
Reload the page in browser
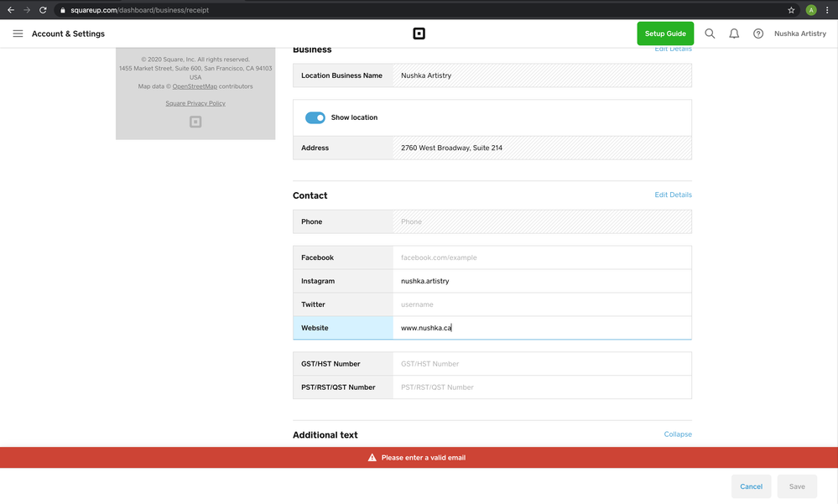click(43, 10)
